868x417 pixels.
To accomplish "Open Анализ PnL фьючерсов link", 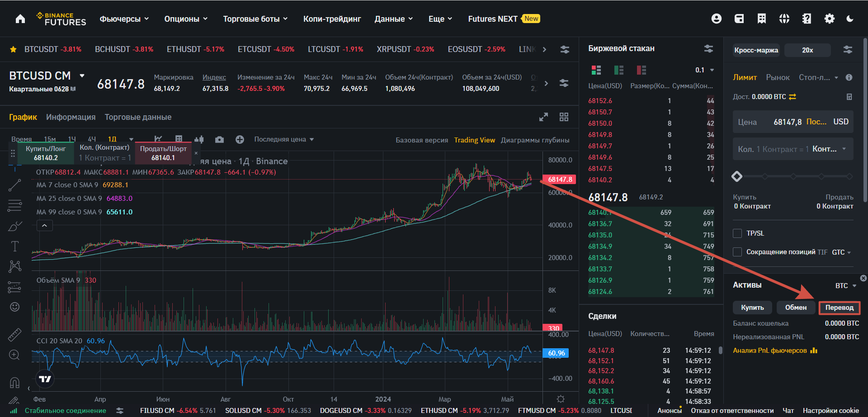I will pos(775,351).
